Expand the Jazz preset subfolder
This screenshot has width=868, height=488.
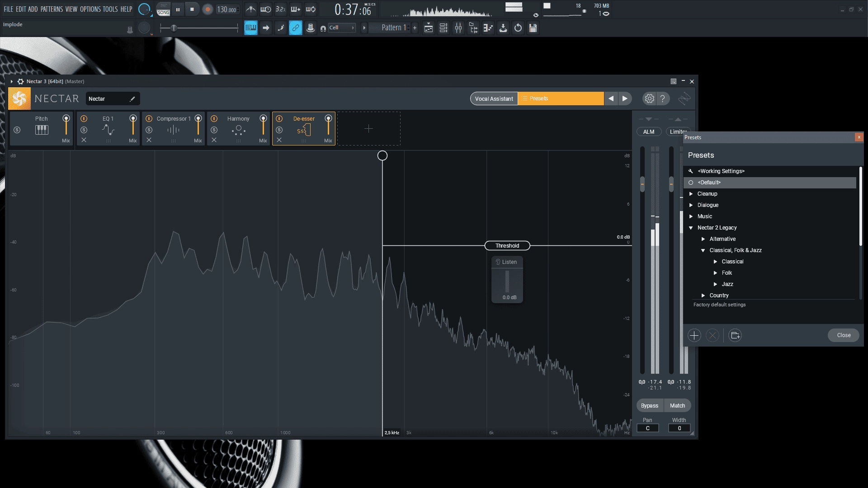point(715,284)
